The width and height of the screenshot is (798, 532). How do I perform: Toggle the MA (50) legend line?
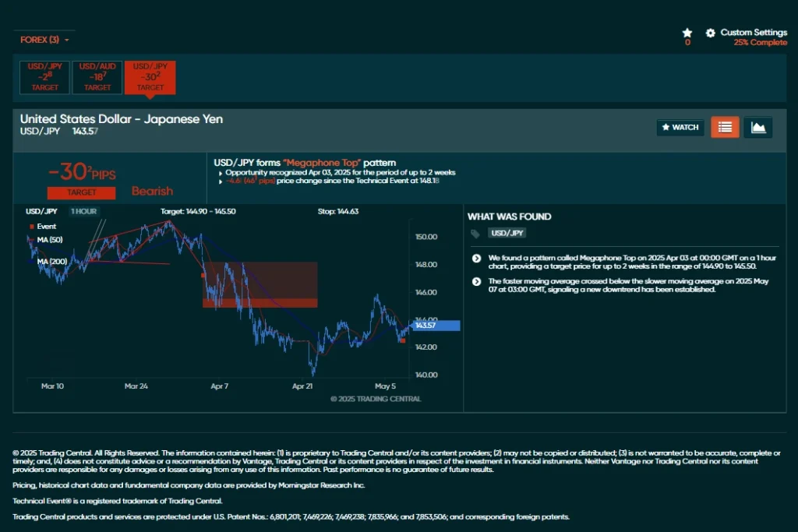pos(47,240)
